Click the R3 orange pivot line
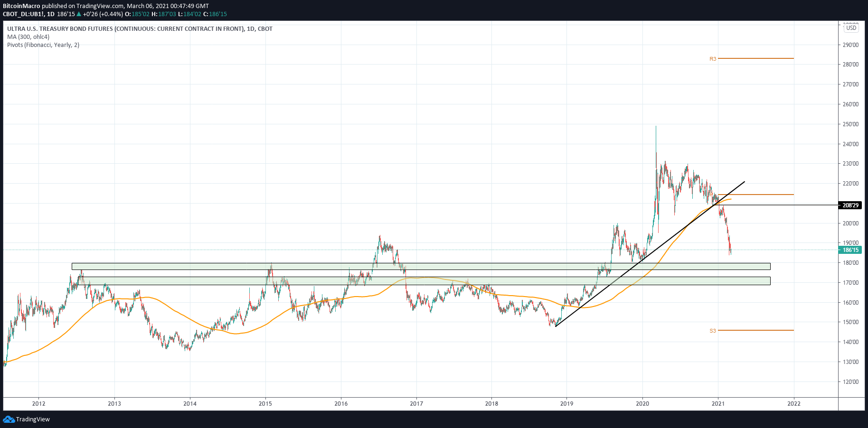Image resolution: width=868 pixels, height=428 pixels. (756, 58)
